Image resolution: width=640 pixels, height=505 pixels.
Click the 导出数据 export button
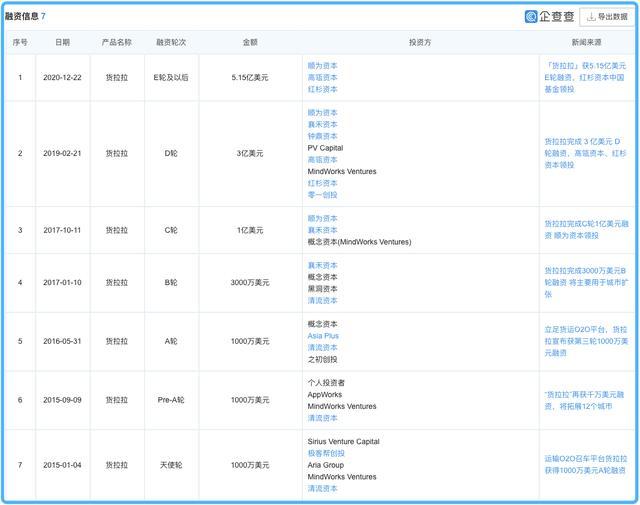(607, 17)
